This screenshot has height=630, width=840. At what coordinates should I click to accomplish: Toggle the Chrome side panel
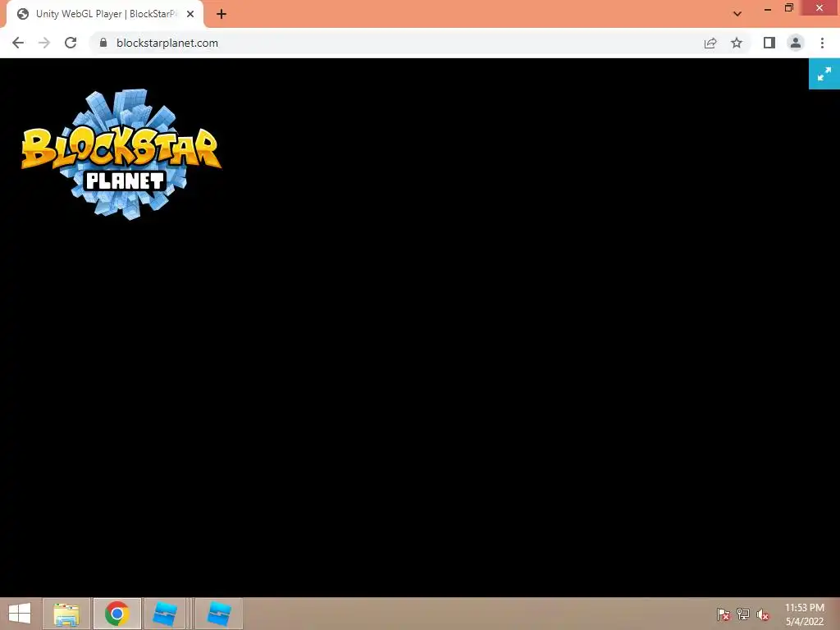click(x=769, y=43)
